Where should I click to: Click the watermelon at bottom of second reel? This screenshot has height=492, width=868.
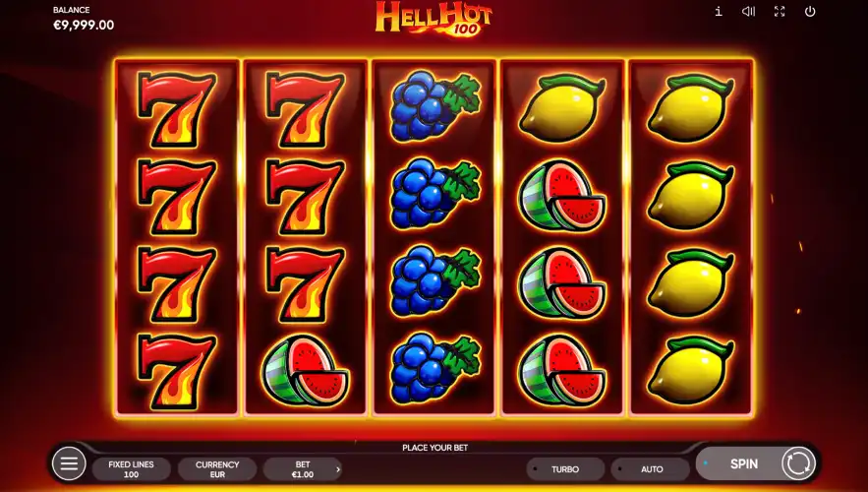coord(305,370)
